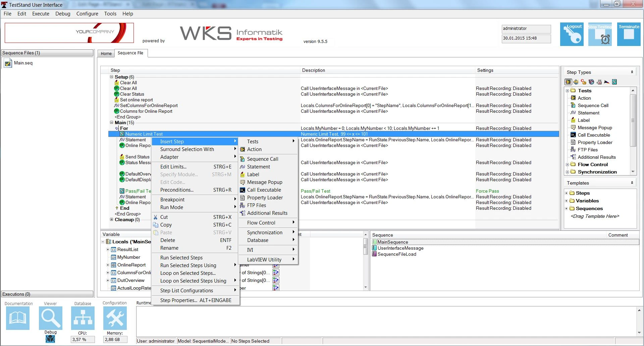Select the SetColumnsForOnlineReport step
The height and width of the screenshot is (346, 644).
[149, 106]
